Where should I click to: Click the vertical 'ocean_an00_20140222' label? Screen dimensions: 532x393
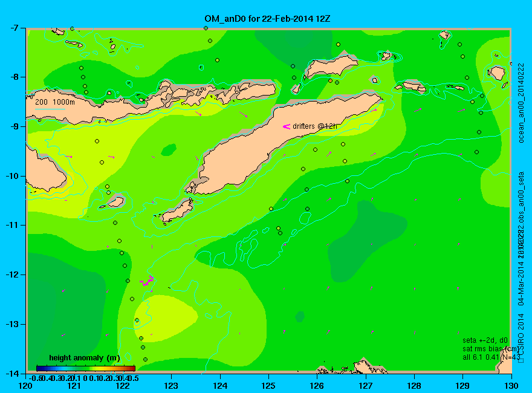521,103
